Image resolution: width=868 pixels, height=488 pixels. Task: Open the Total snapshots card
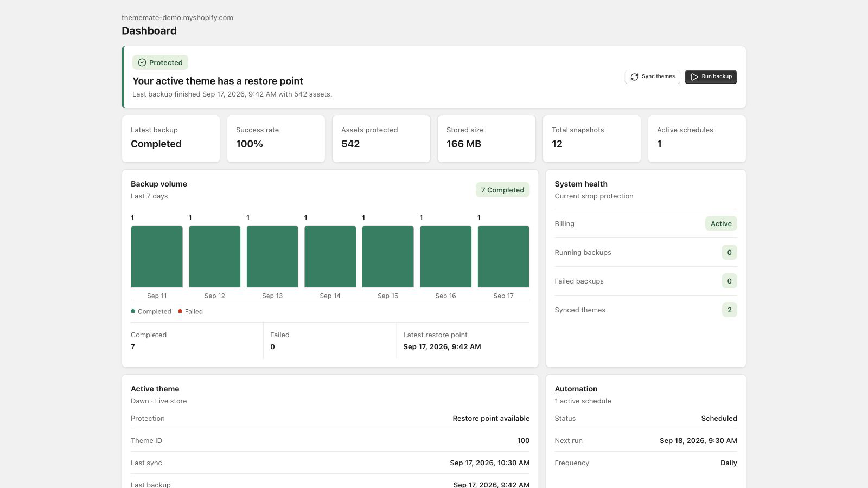click(592, 139)
